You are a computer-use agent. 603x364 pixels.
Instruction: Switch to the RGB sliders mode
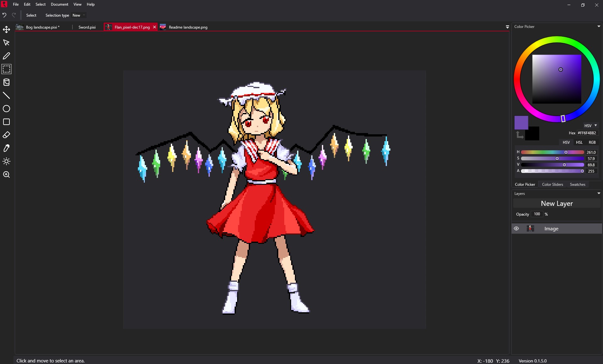(592, 142)
